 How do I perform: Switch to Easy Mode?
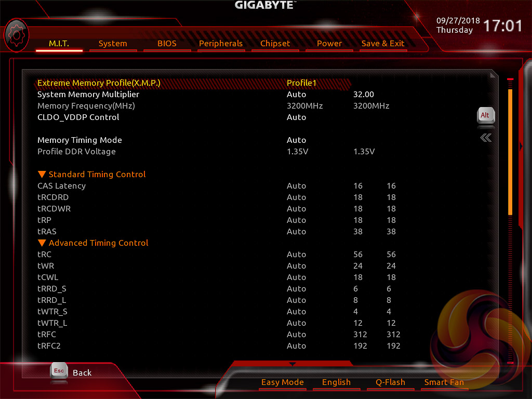[x=282, y=382]
